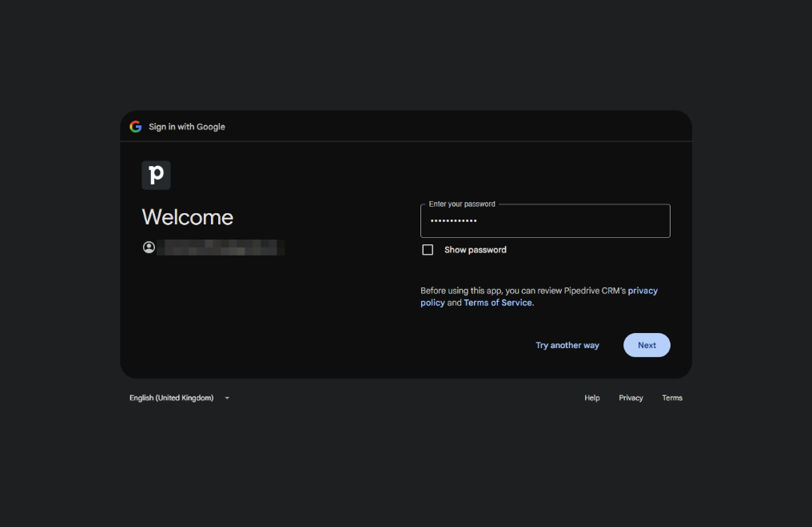Click the language dropdown arrow
The height and width of the screenshot is (527, 812).
(x=227, y=398)
